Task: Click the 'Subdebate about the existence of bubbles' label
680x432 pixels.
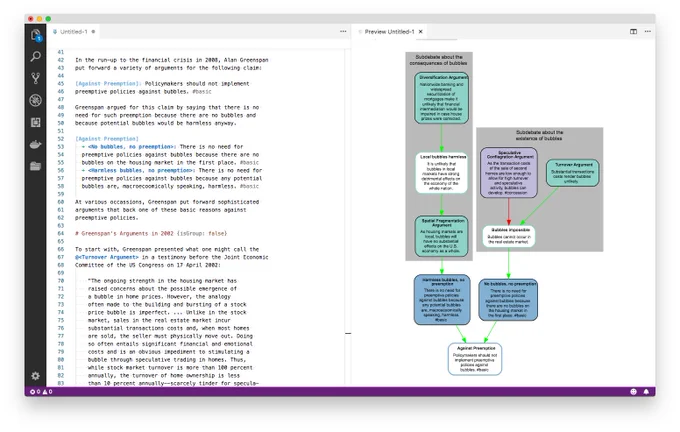Action: tap(539, 135)
